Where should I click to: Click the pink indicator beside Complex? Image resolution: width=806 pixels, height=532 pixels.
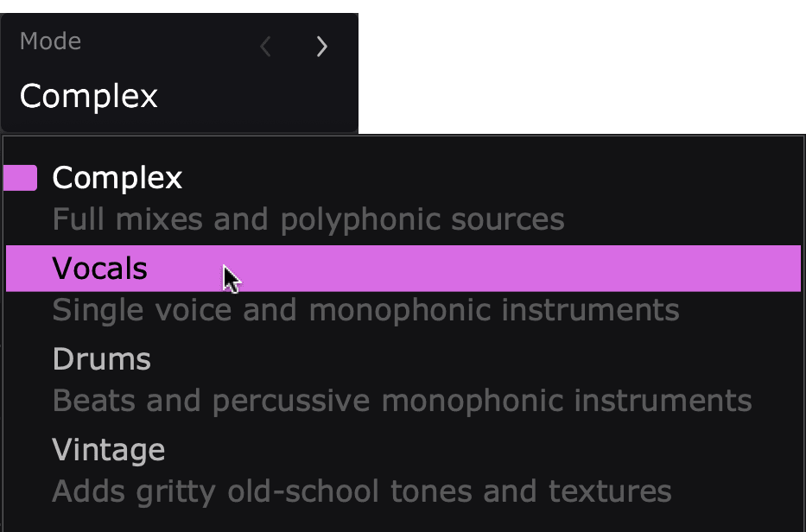click(x=21, y=178)
